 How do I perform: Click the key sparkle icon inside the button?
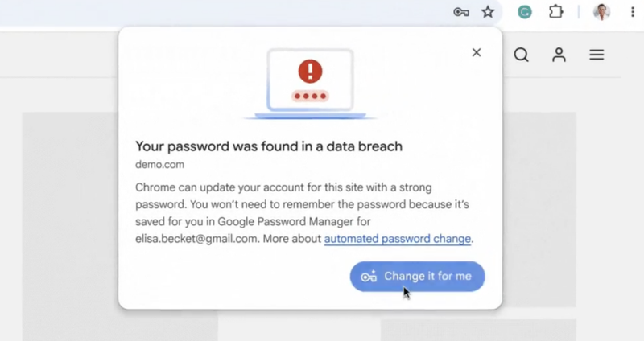pyautogui.click(x=369, y=277)
